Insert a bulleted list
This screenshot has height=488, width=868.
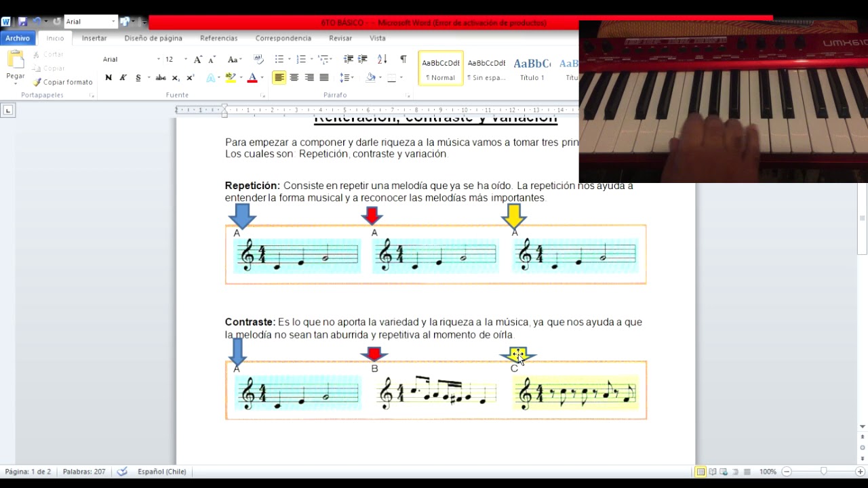(x=279, y=60)
